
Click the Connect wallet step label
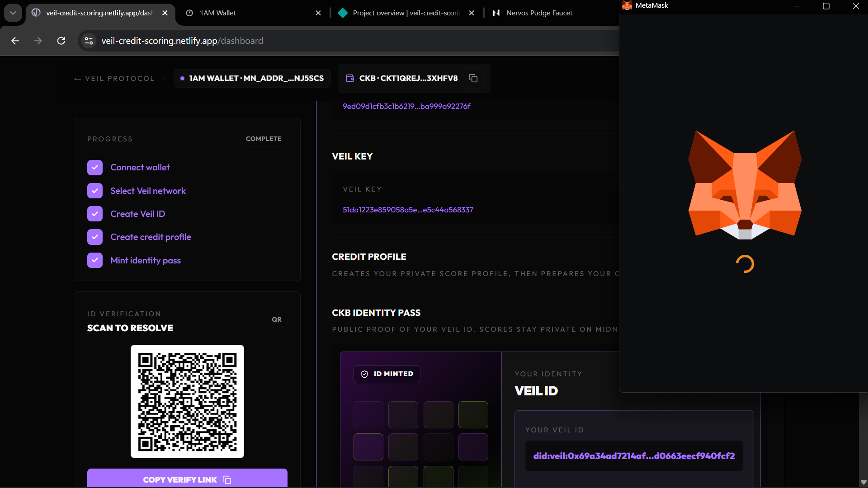[x=140, y=168]
